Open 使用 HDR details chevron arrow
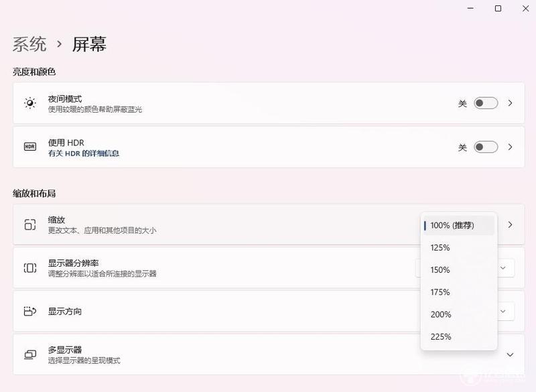Image resolution: width=536 pixels, height=392 pixels. [510, 147]
